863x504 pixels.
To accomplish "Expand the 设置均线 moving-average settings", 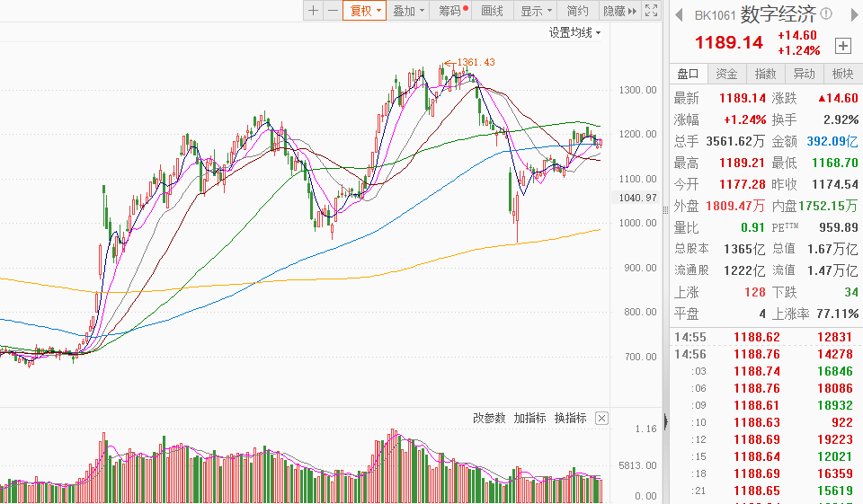I will coord(575,32).
